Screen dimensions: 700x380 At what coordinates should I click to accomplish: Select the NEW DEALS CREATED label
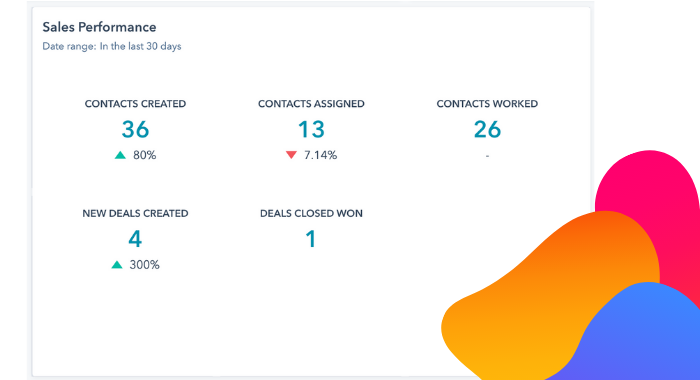pos(135,213)
